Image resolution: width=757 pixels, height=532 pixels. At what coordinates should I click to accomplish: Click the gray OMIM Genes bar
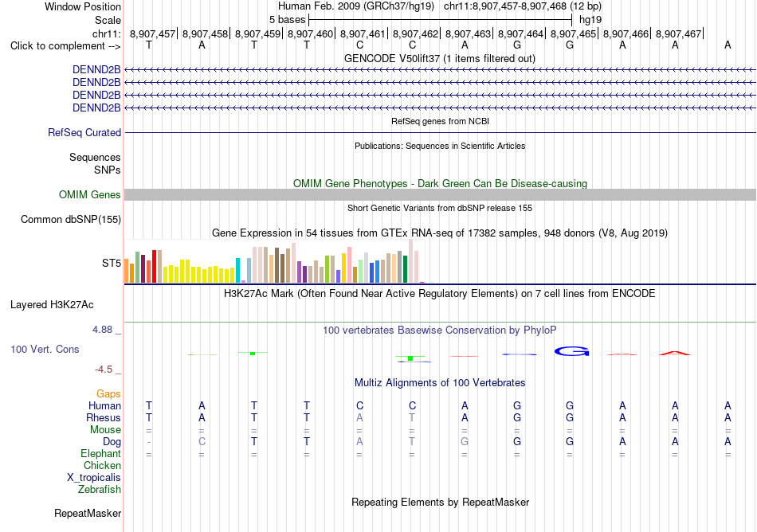(440, 195)
